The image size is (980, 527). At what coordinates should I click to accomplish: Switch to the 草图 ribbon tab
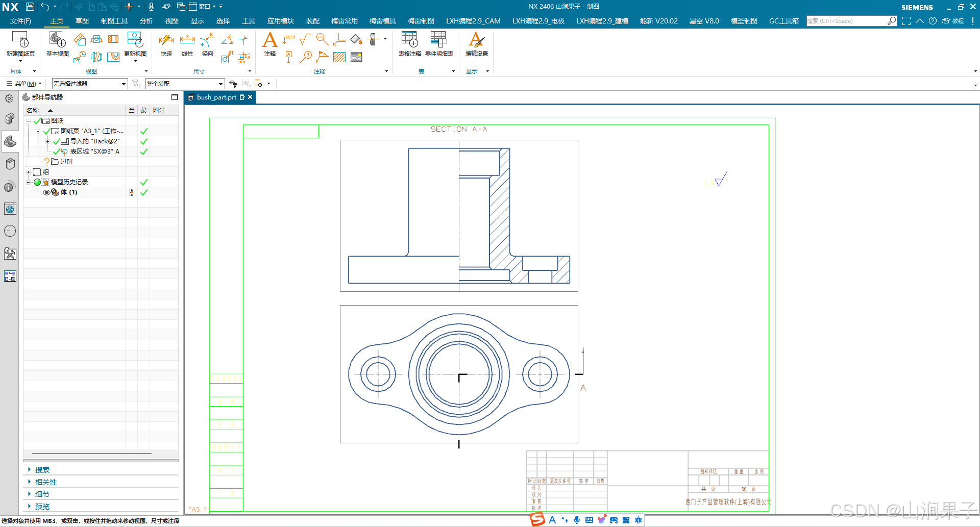pyautogui.click(x=82, y=21)
